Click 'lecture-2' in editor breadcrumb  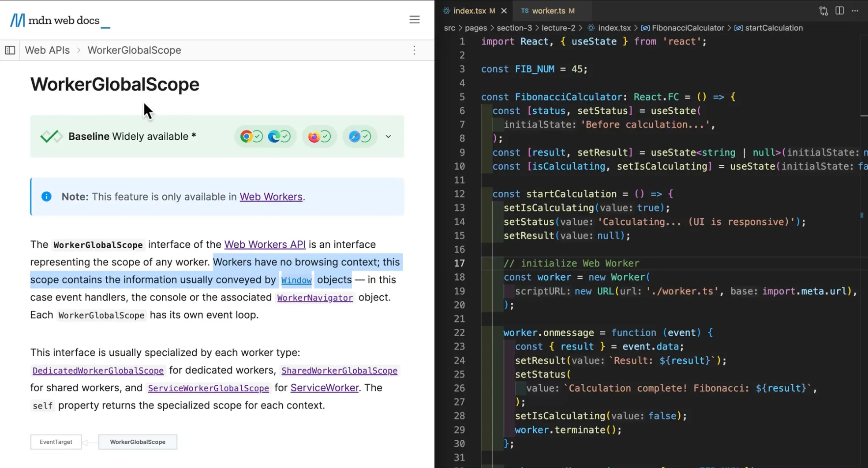coord(558,28)
